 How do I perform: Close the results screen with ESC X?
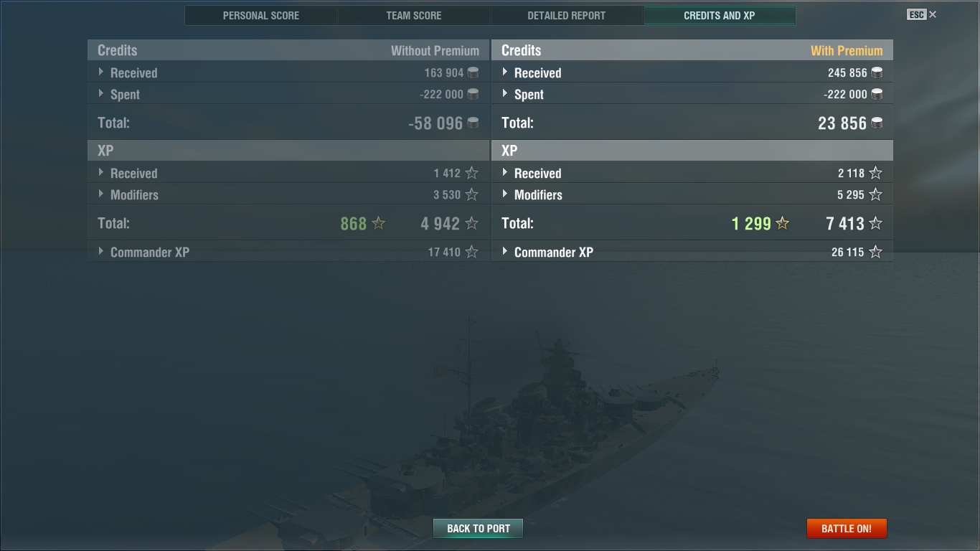(x=922, y=14)
